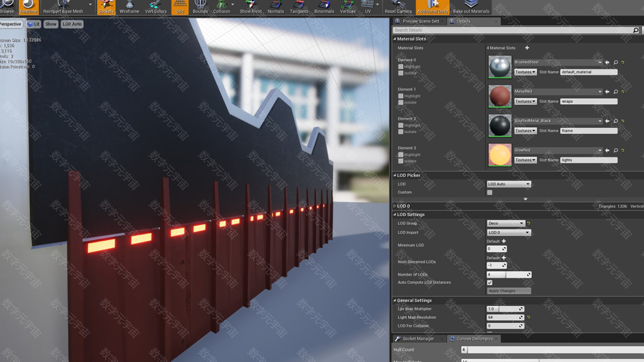Toggle the Sockets display icon
This screenshot has width=644, height=362.
(x=106, y=7)
